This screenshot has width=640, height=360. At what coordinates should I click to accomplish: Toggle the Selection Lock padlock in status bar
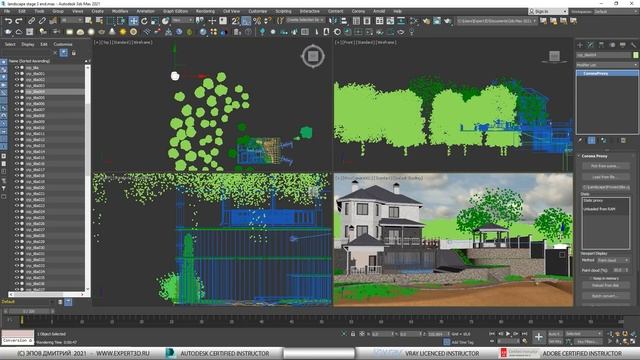353,333
